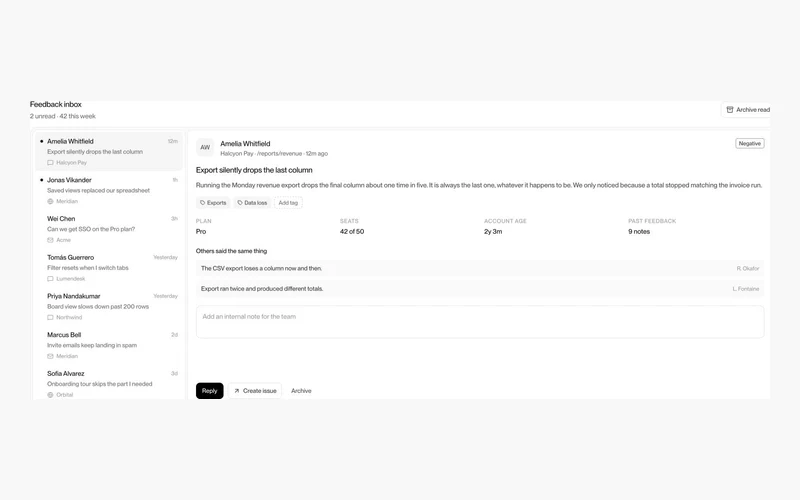Open Tomás Guerrero's filter reset feedback
Viewport: 800px width, 500px height.
[109, 268]
